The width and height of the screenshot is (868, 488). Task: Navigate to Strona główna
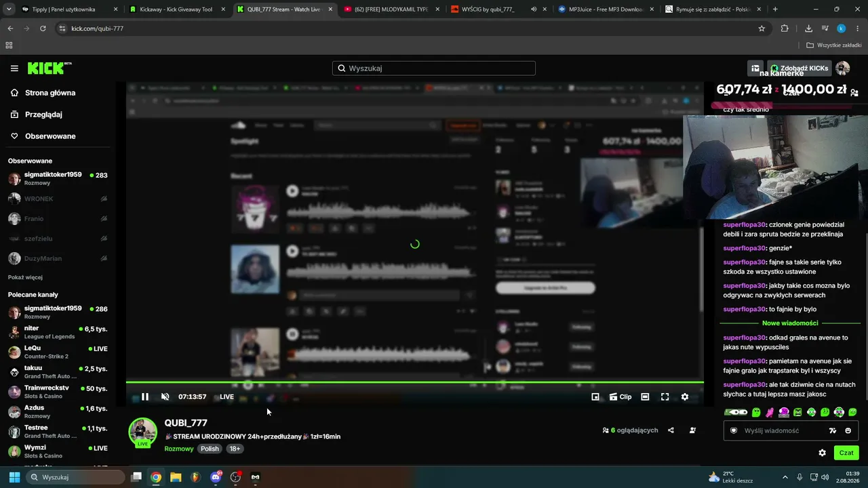pyautogui.click(x=43, y=93)
